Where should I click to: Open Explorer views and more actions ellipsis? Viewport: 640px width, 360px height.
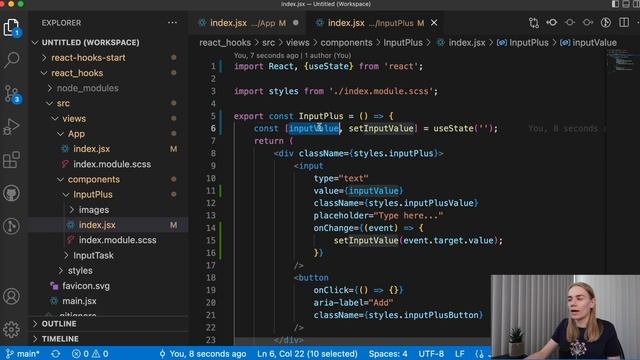(x=173, y=23)
